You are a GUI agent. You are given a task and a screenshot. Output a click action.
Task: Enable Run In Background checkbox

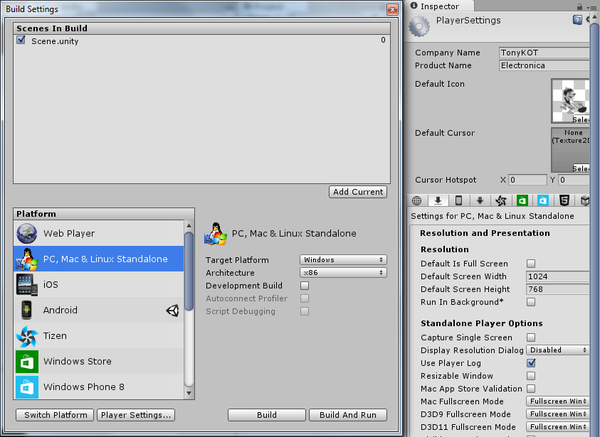pyautogui.click(x=531, y=302)
